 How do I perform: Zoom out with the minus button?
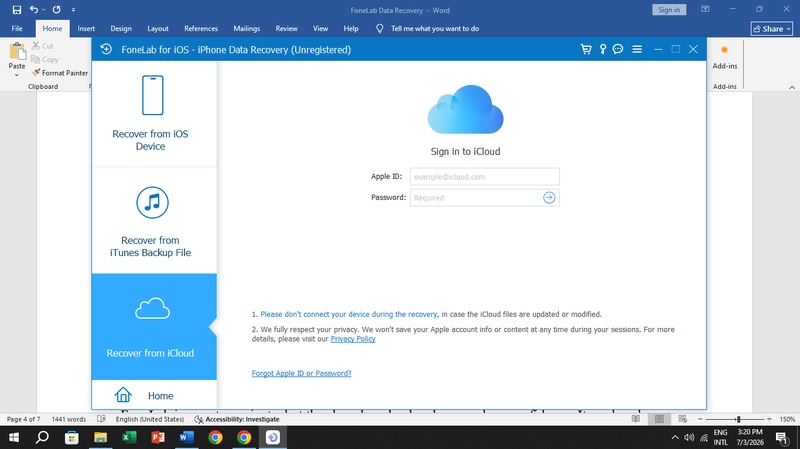(701, 419)
